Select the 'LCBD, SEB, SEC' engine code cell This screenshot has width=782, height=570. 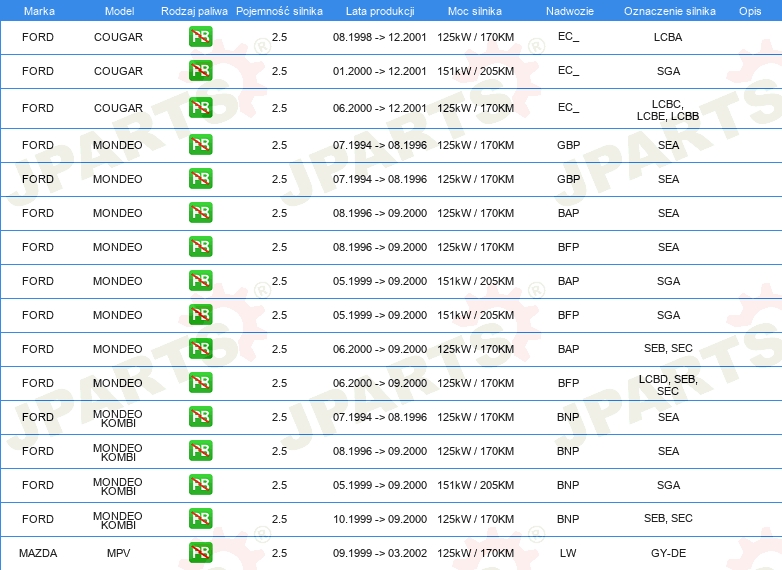[x=668, y=385]
